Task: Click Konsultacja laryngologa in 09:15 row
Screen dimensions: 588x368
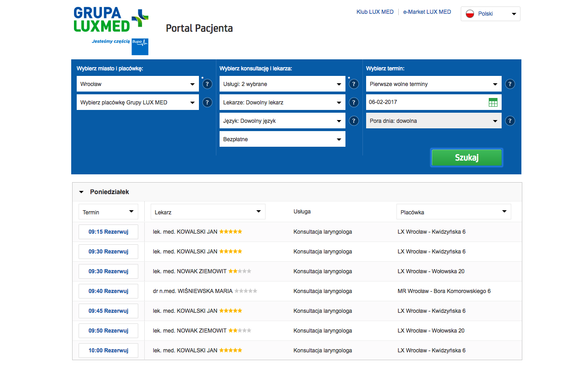Action: point(323,232)
